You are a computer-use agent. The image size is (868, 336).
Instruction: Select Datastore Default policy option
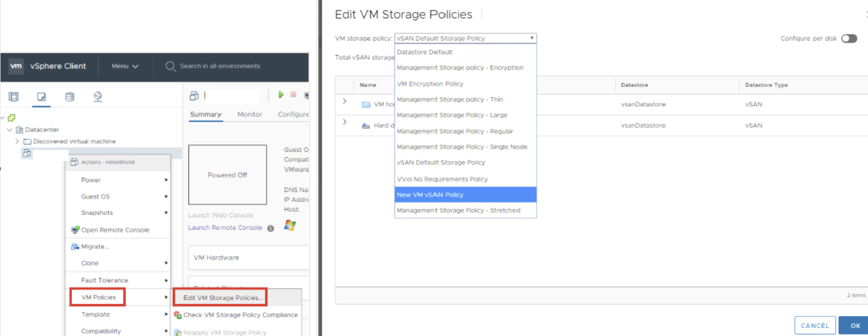coord(465,52)
